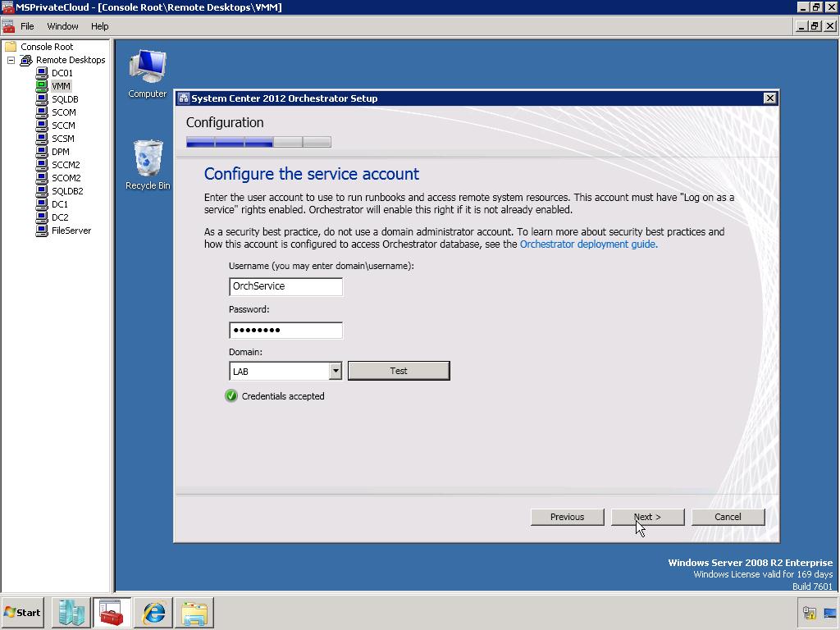Click the MSPrivateCloud console title icon
Screen dimensions: 840x630
pos(7,7)
